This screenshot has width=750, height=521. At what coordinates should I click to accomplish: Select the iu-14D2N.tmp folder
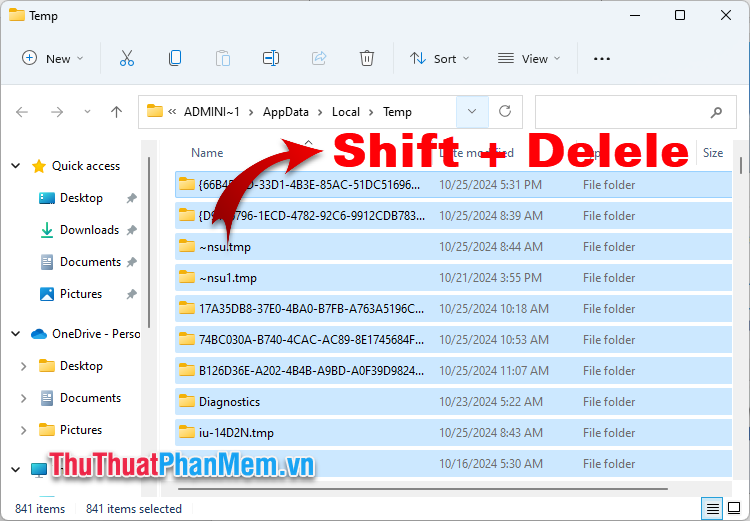[453, 432]
